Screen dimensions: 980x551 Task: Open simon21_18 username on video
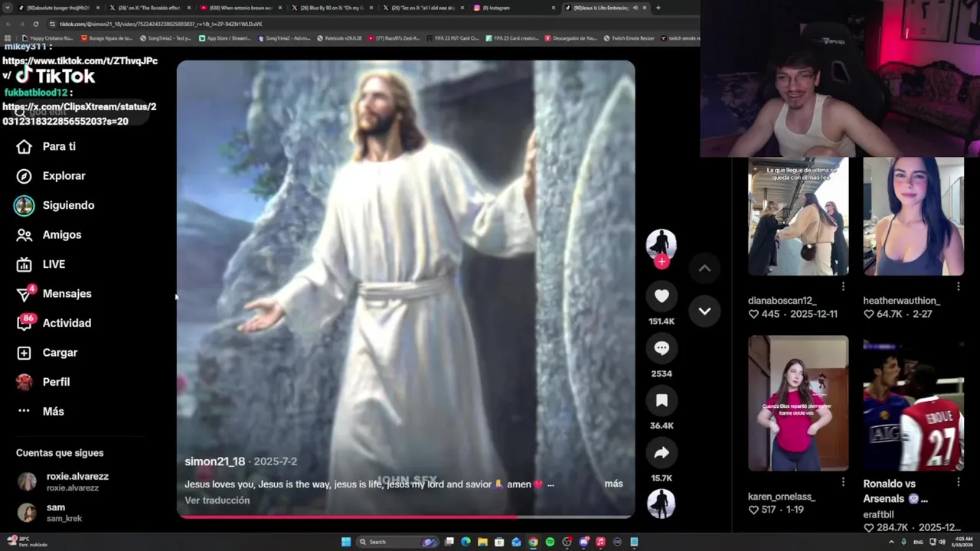click(x=215, y=461)
